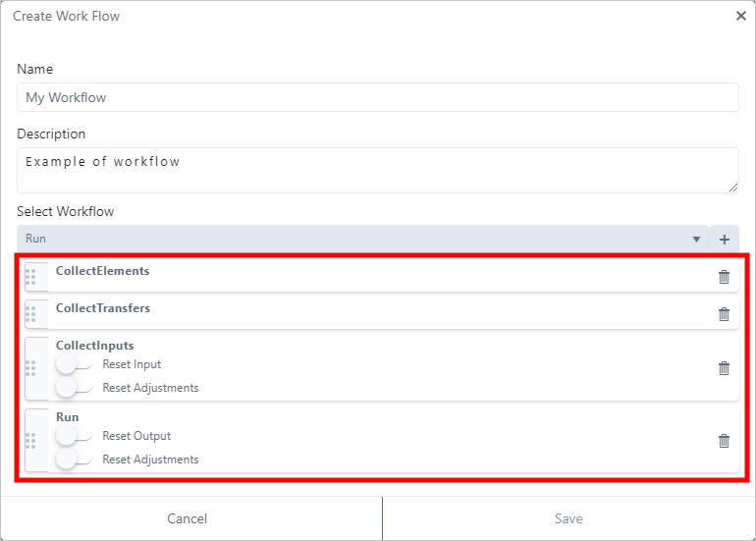Remove the Run step using trash icon
The width and height of the screenshot is (756, 541).
point(724,441)
